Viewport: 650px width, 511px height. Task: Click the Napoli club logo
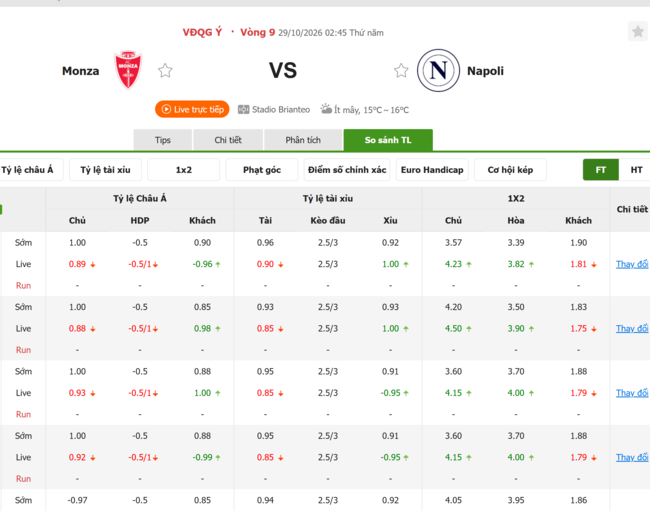(x=438, y=70)
